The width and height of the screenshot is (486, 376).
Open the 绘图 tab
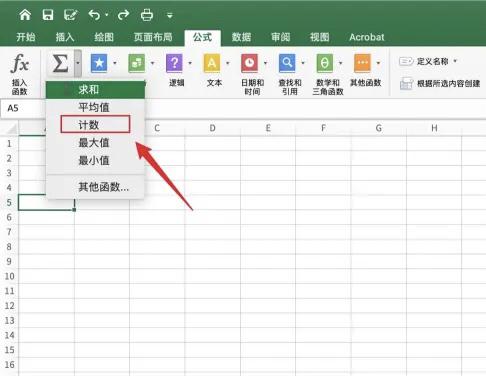coord(104,37)
